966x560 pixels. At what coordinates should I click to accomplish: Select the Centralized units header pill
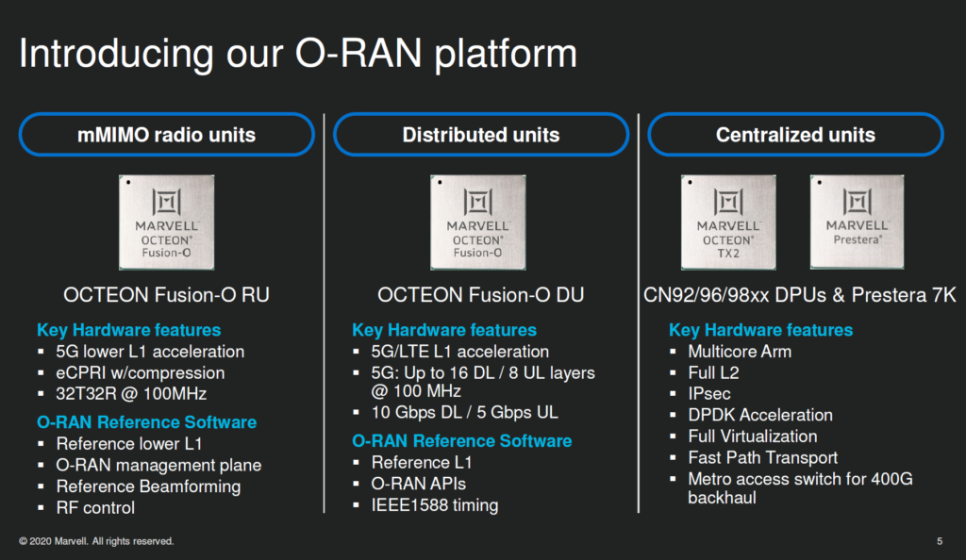794,135
